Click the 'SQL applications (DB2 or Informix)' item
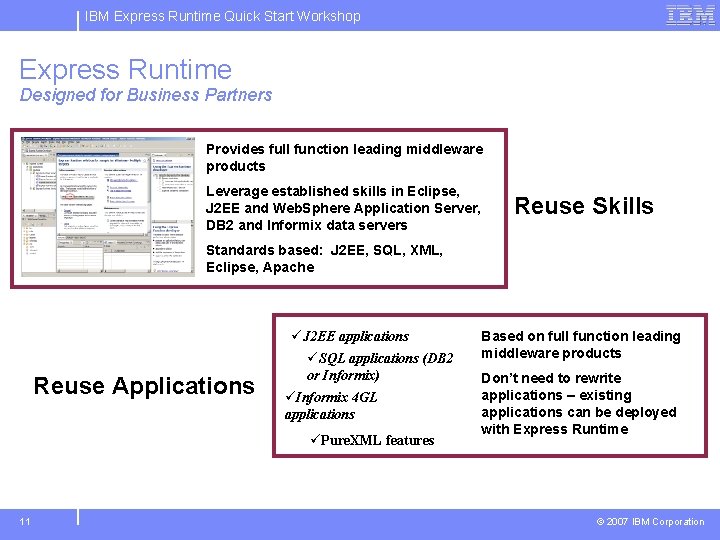 (380, 366)
